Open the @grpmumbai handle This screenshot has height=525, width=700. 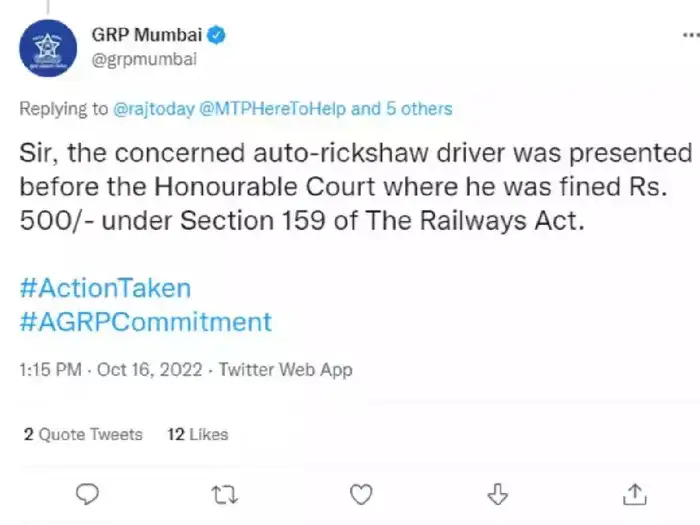[x=143, y=58]
